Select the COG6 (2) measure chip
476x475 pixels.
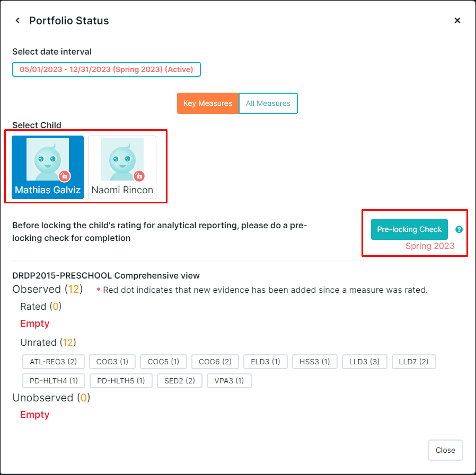pos(215,362)
